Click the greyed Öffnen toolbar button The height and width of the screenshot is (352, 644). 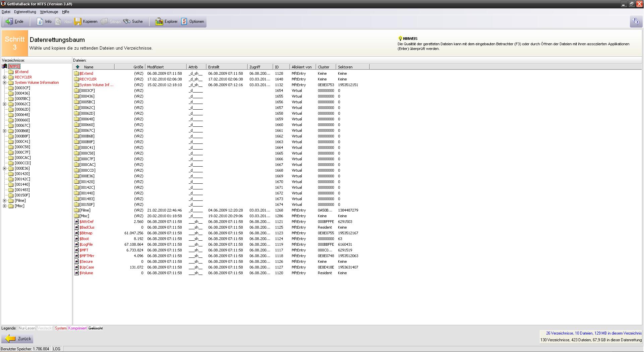coord(111,21)
